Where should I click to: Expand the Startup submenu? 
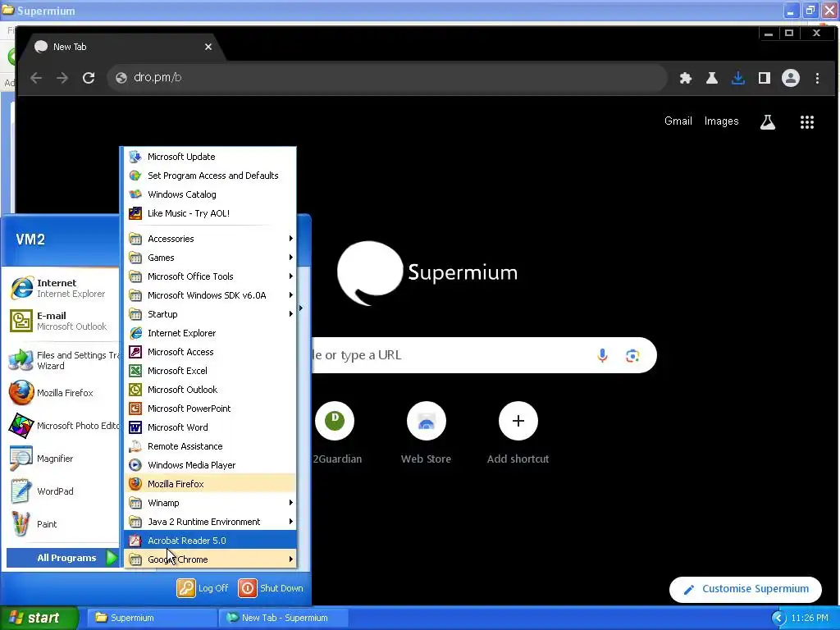tap(210, 314)
